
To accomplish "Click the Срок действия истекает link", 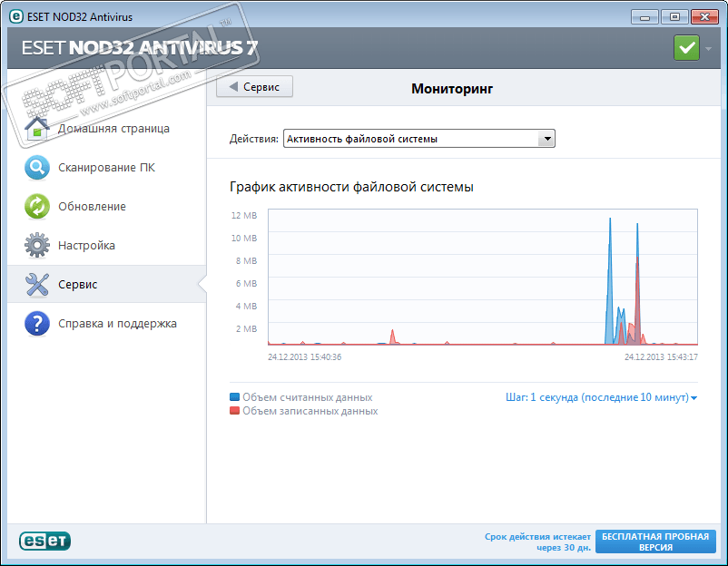I will click(537, 542).
